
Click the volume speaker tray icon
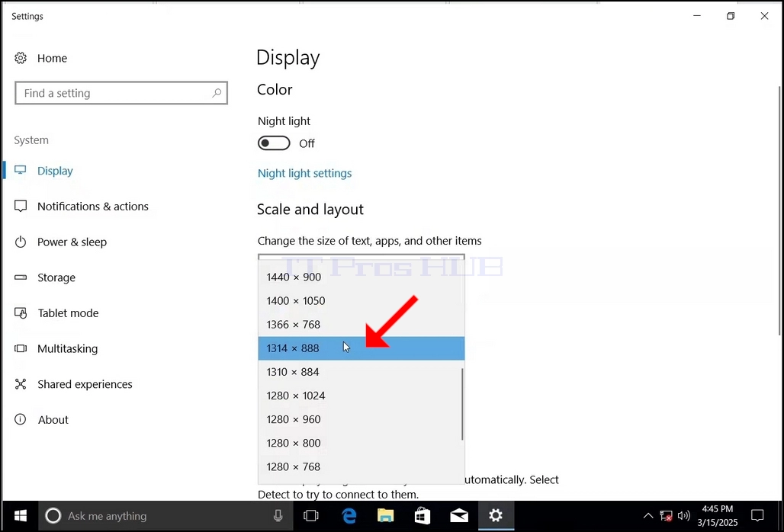(x=683, y=515)
